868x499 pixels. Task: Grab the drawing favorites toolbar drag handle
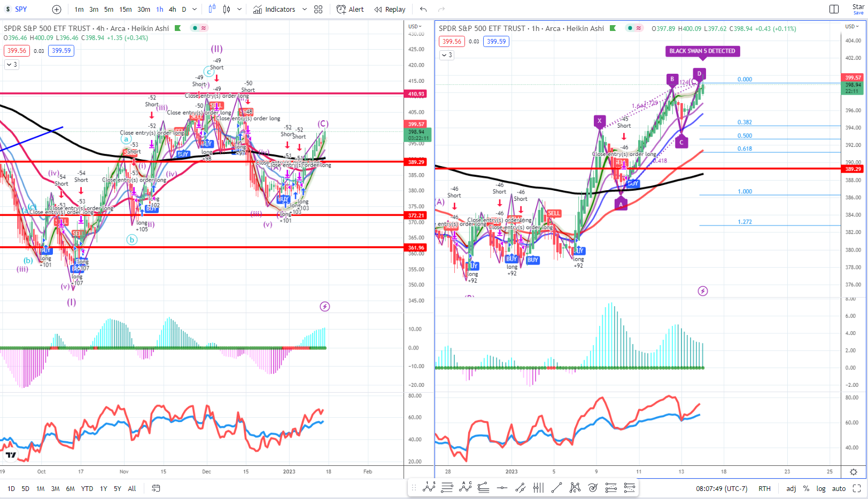pos(413,488)
